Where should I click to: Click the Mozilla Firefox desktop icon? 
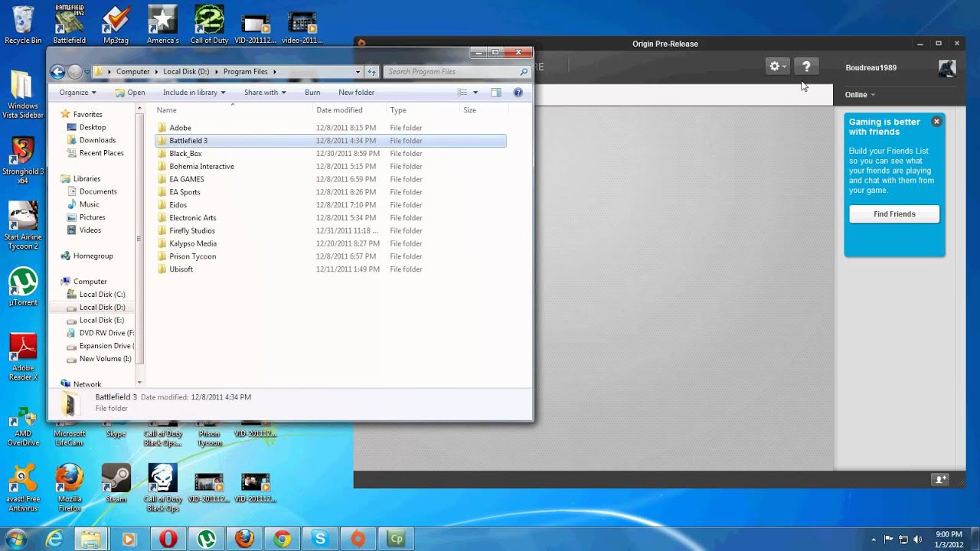[70, 487]
